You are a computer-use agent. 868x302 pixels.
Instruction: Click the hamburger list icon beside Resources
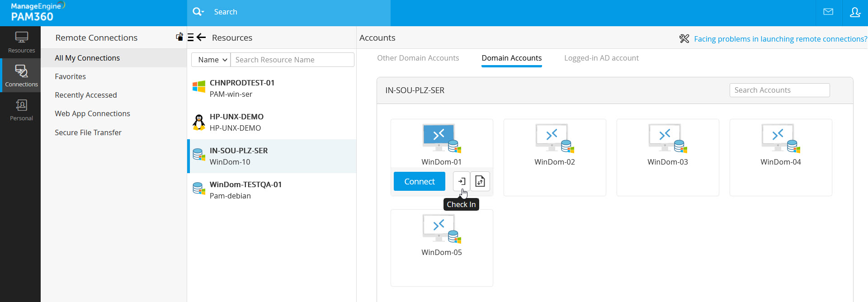[x=190, y=38]
